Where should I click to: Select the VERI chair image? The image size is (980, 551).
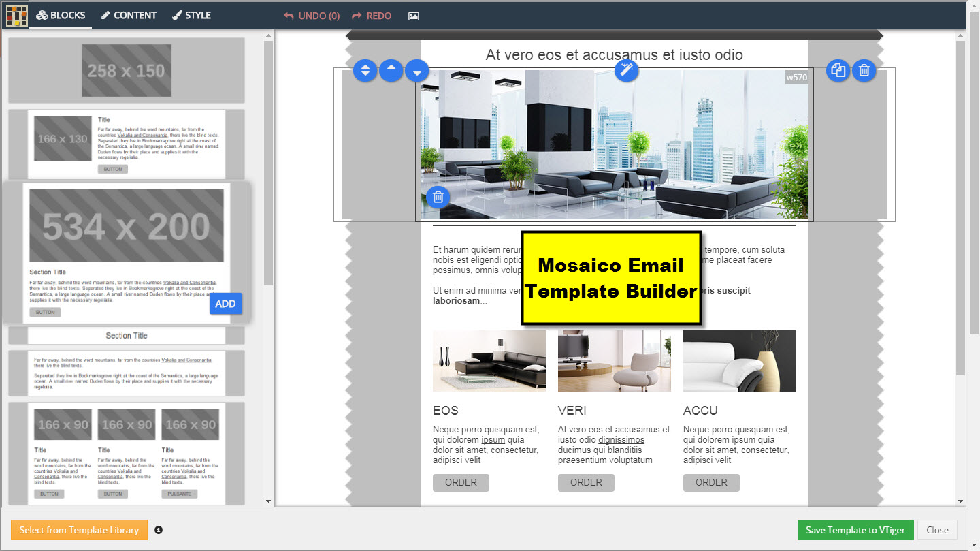coord(615,361)
